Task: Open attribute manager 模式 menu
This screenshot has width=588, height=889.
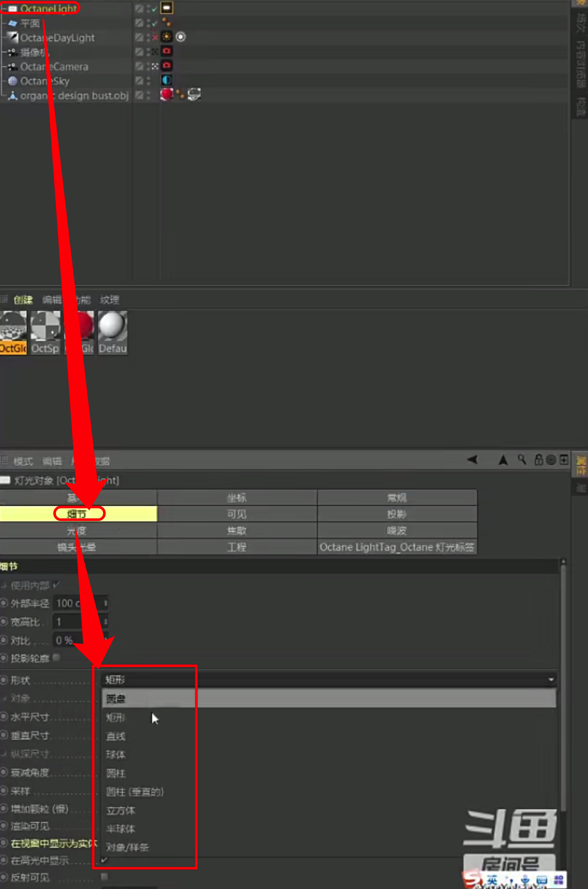Action: click(23, 461)
